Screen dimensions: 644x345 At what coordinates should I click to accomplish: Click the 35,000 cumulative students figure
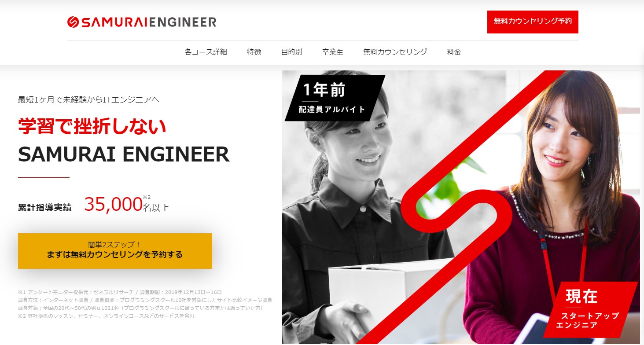(113, 204)
